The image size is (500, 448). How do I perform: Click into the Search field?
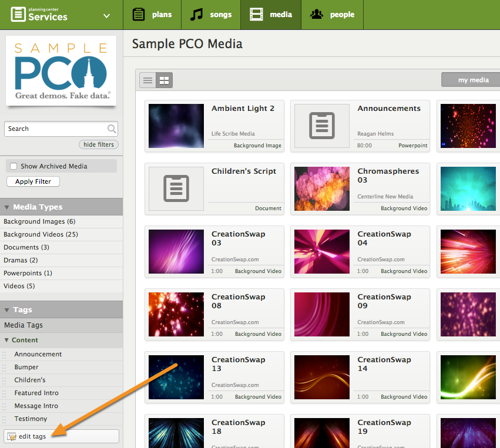61,129
